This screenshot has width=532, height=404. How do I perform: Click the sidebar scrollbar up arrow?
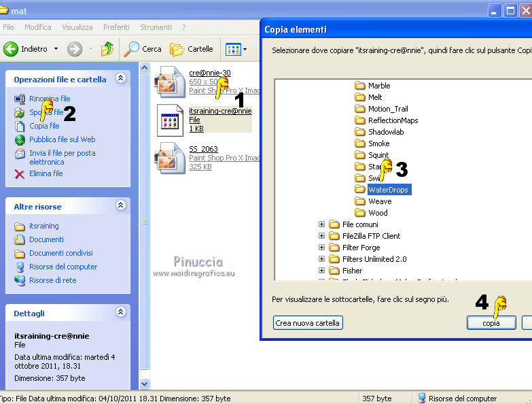(x=144, y=68)
